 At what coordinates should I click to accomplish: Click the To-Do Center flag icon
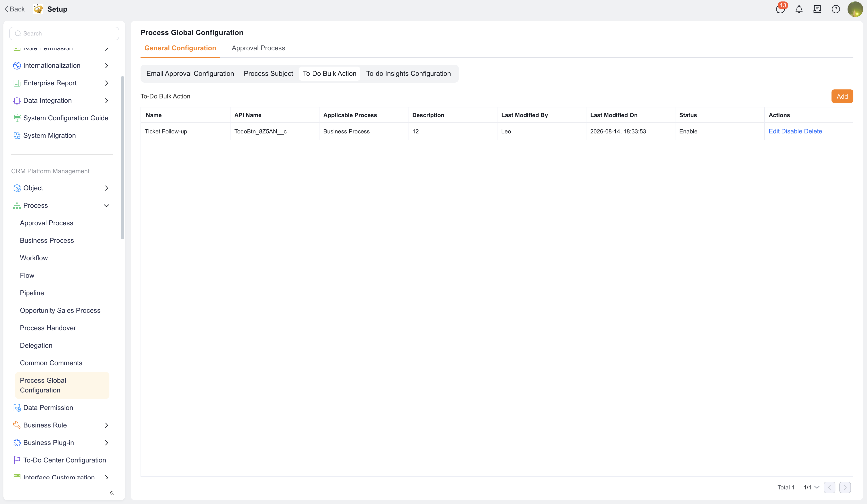(17, 460)
